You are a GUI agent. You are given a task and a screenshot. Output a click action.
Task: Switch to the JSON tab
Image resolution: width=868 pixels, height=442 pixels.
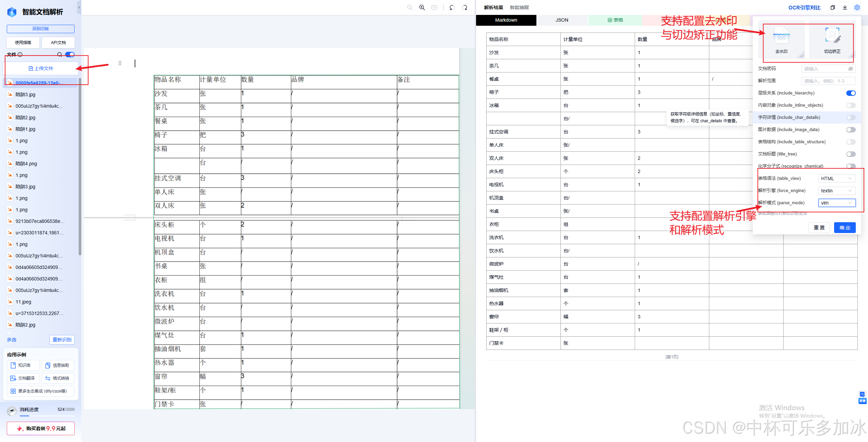(x=562, y=20)
